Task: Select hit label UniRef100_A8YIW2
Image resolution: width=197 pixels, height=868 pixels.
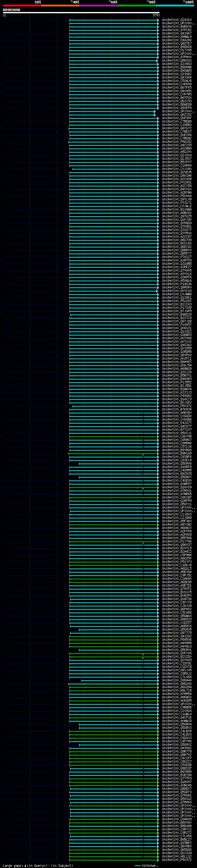Action: pos(176,525)
